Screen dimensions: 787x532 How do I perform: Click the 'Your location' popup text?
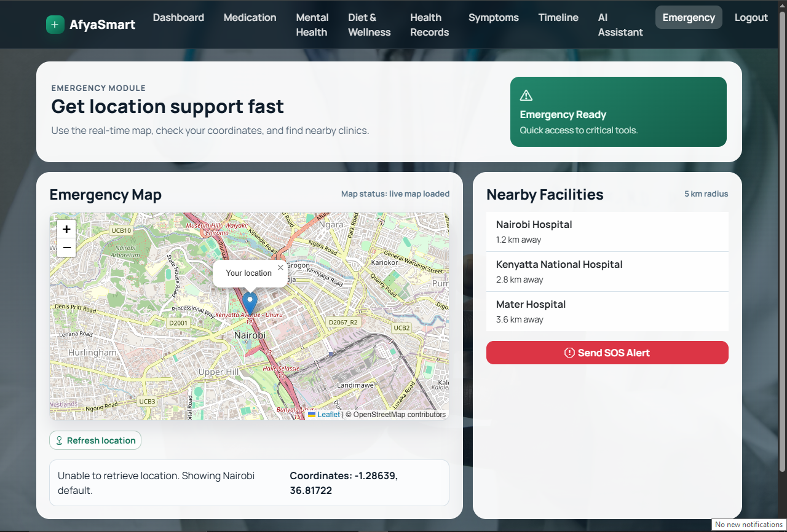[x=248, y=273]
